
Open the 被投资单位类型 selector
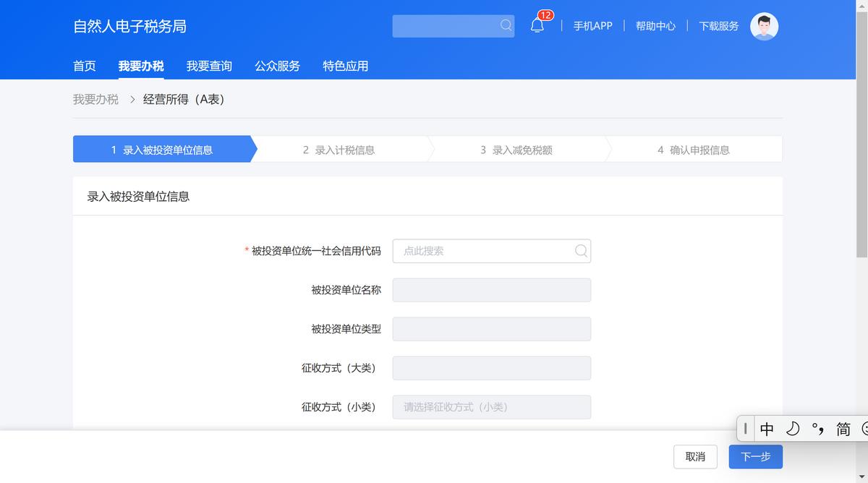click(x=491, y=329)
